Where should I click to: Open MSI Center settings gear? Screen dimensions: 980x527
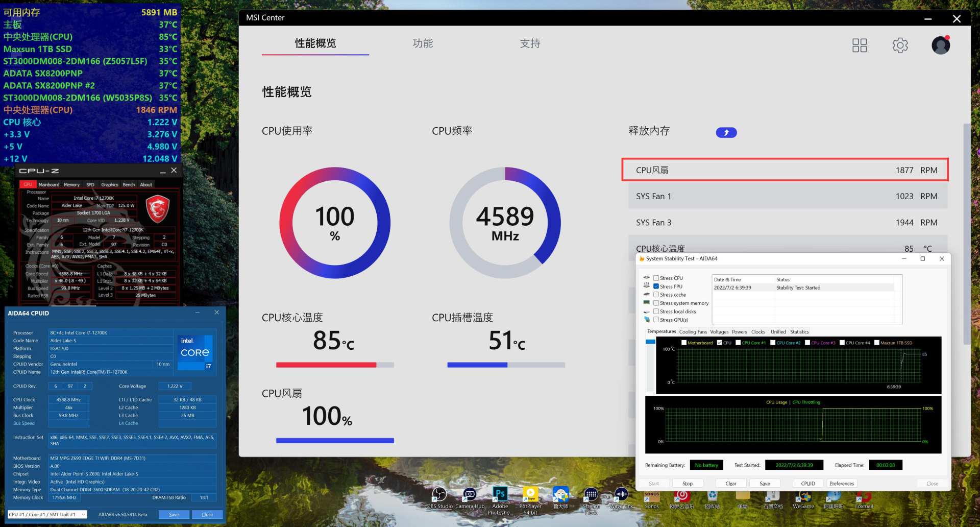[900, 45]
